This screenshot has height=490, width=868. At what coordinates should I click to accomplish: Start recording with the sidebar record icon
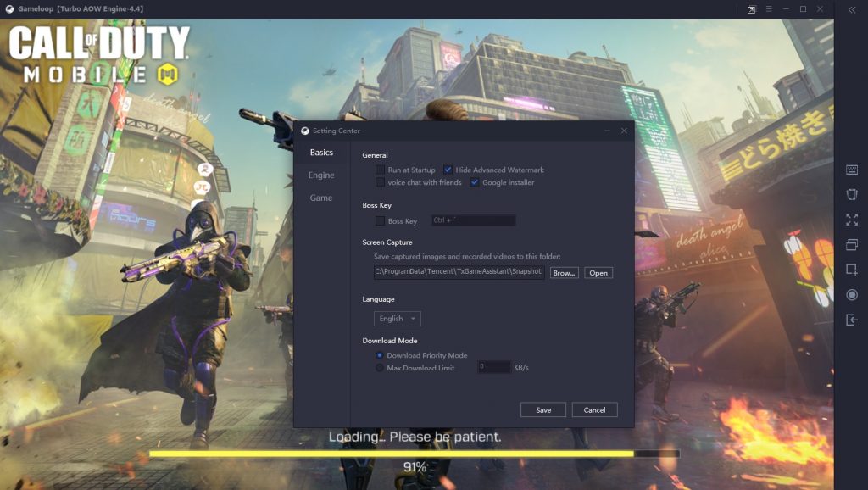tap(852, 294)
